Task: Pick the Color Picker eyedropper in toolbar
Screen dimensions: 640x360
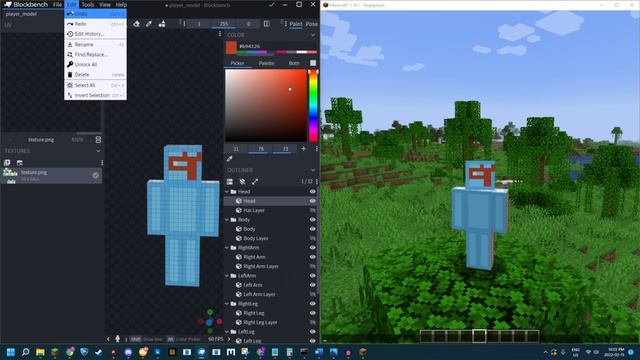Action: pos(149,24)
